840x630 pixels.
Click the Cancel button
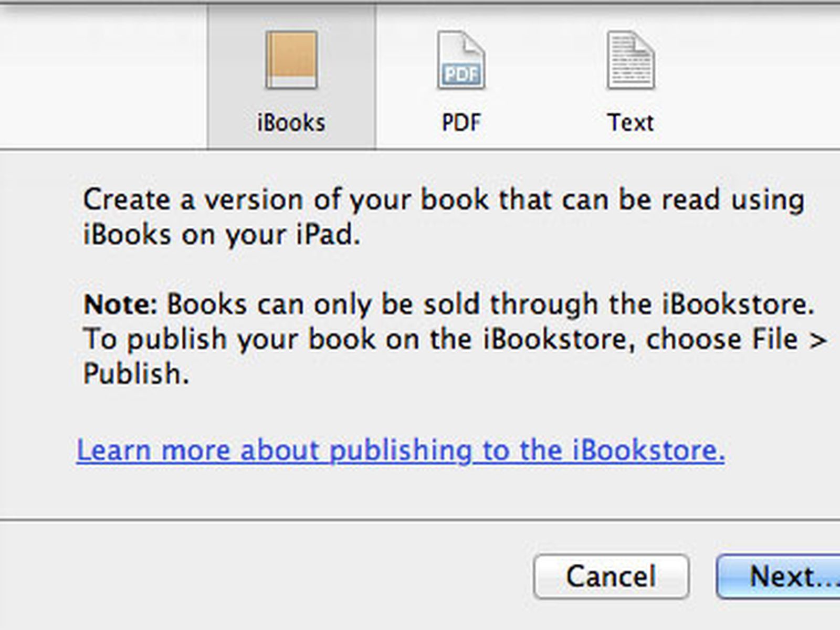point(611,576)
